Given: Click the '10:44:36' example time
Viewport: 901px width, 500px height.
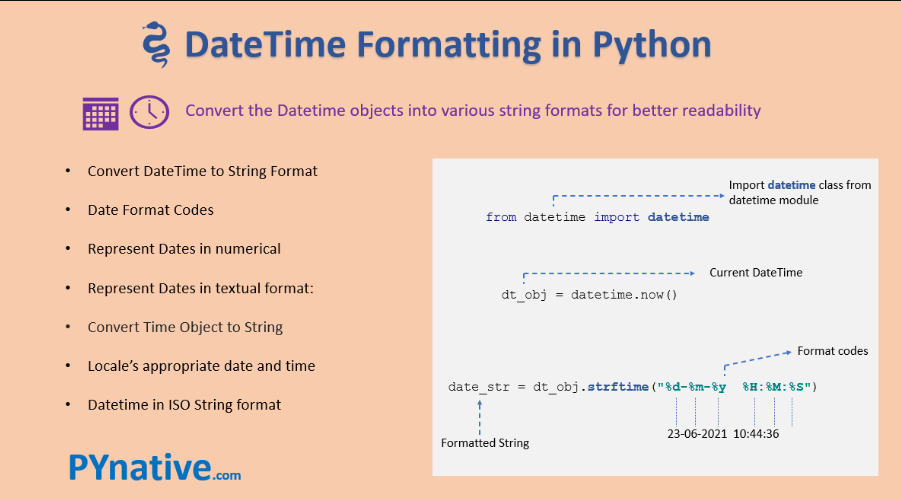Looking at the screenshot, I should pos(756,434).
